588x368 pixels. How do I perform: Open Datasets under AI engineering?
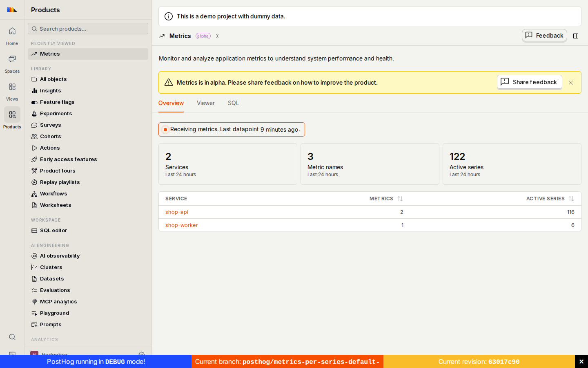[88, 279]
